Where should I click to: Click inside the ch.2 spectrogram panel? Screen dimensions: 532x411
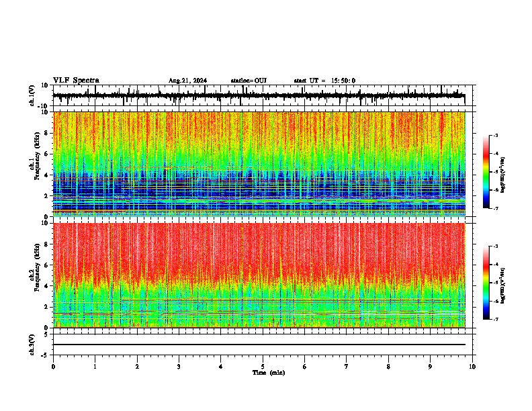(x=259, y=275)
